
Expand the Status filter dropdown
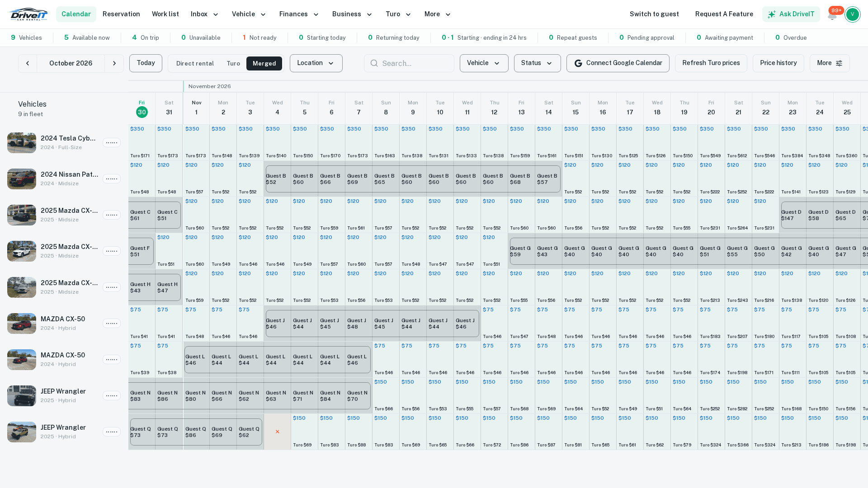click(537, 63)
